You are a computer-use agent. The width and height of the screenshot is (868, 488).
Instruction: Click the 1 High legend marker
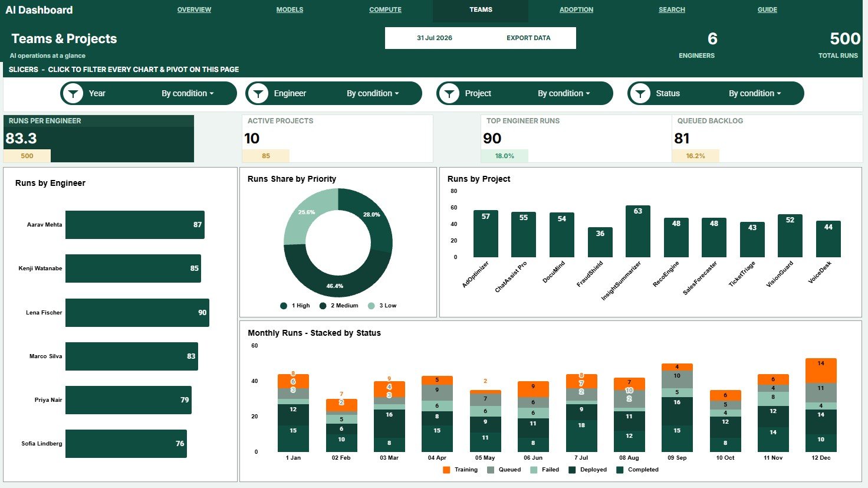[284, 306]
